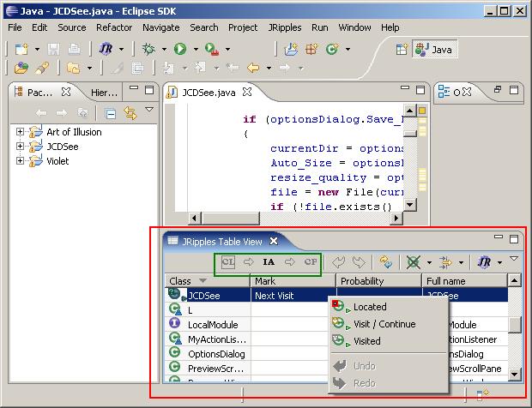Open the Refactor menu

[x=114, y=27]
